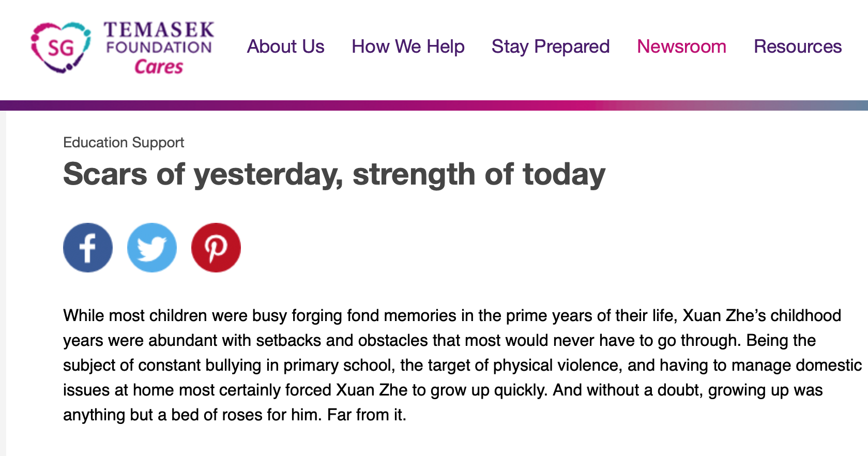Click the purple gradient divider bar
Screen dimensions: 868x456
tap(434, 105)
